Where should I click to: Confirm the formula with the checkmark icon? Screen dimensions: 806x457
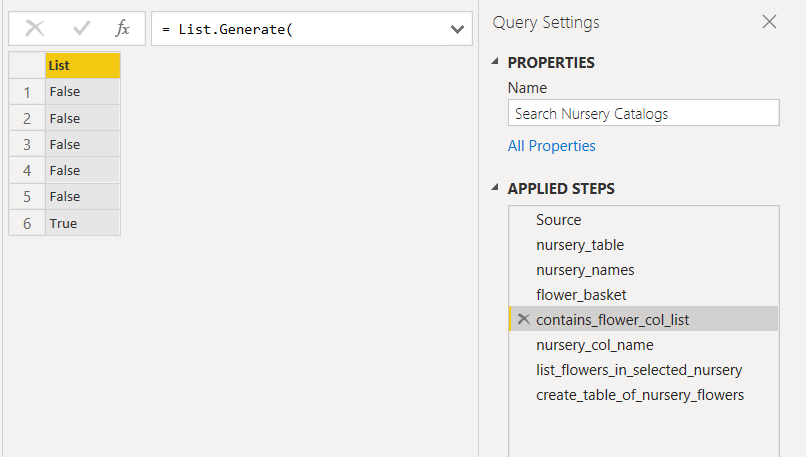pyautogui.click(x=81, y=28)
